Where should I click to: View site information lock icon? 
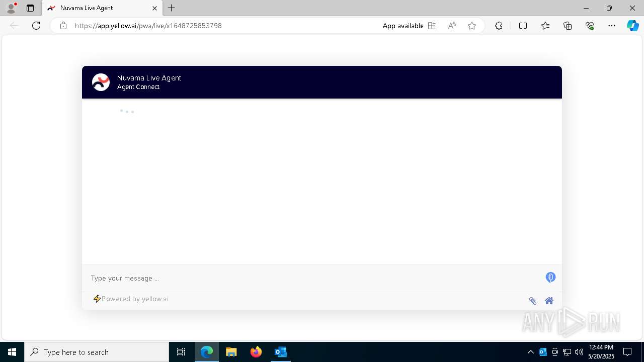point(63,26)
